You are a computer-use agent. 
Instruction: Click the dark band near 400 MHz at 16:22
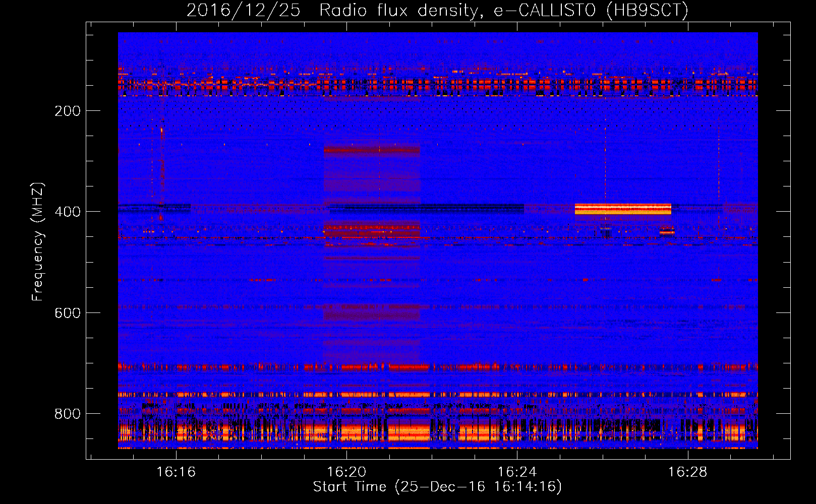(426, 208)
